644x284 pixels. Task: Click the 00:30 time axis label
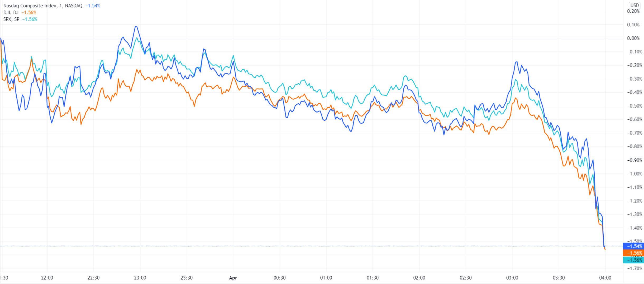279,278
